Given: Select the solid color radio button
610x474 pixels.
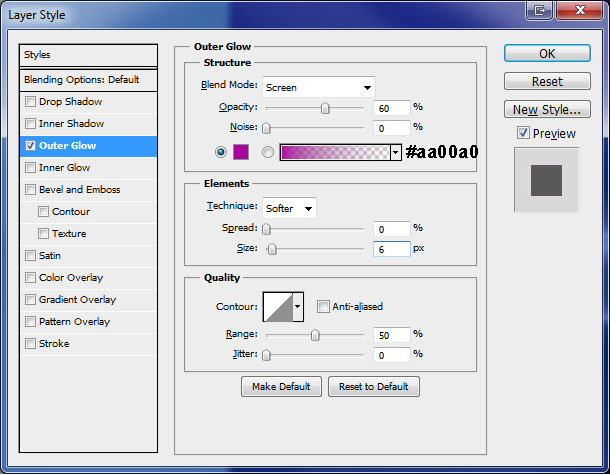Looking at the screenshot, I should [x=221, y=152].
